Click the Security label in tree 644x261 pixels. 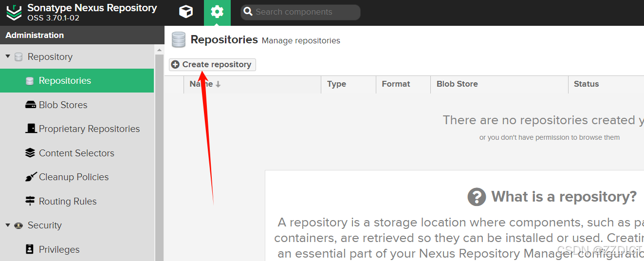(45, 225)
